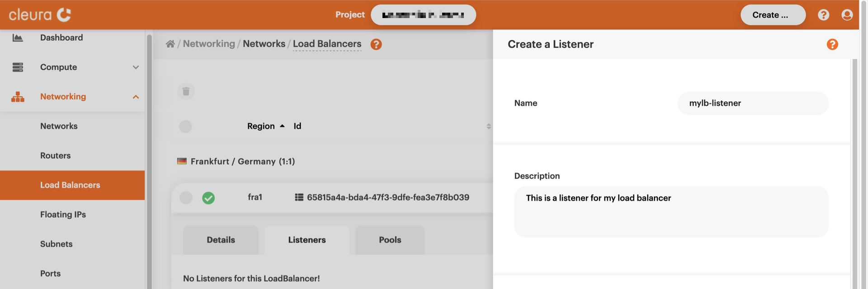
Task: Click the top bar help question icon
Action: tap(823, 15)
